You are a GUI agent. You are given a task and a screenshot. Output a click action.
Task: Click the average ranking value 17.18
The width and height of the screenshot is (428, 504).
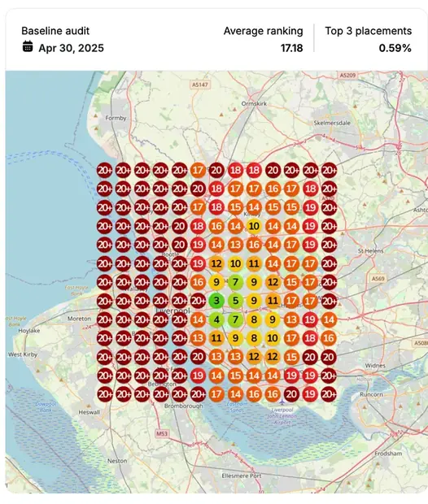coord(291,48)
